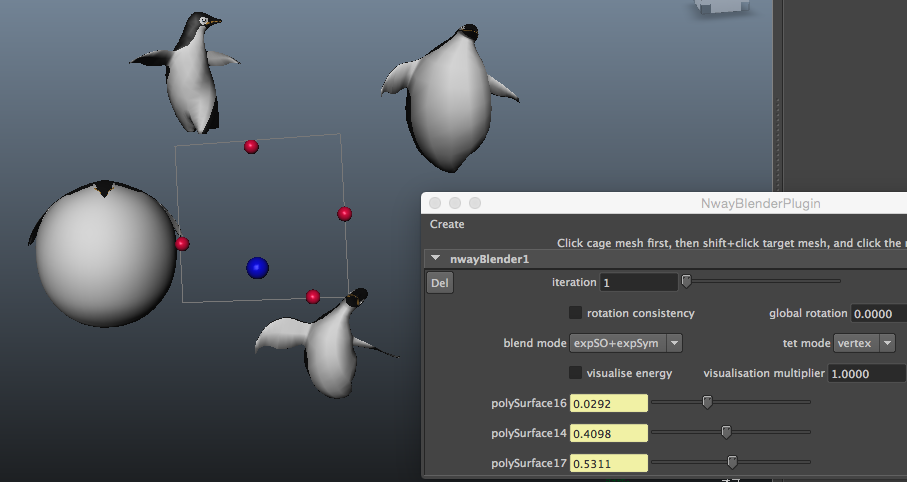Image resolution: width=907 pixels, height=482 pixels.
Task: Collapse the nwayBlender1 section
Action: 435,259
